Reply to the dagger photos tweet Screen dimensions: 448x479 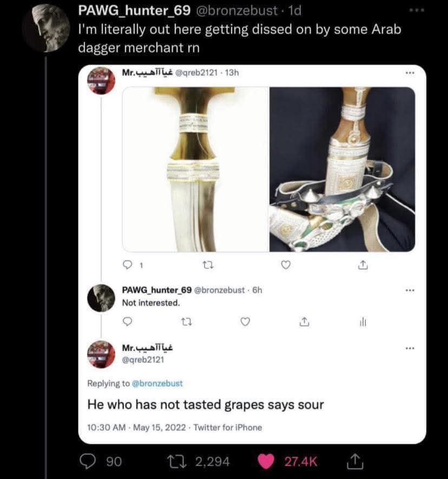point(128,265)
